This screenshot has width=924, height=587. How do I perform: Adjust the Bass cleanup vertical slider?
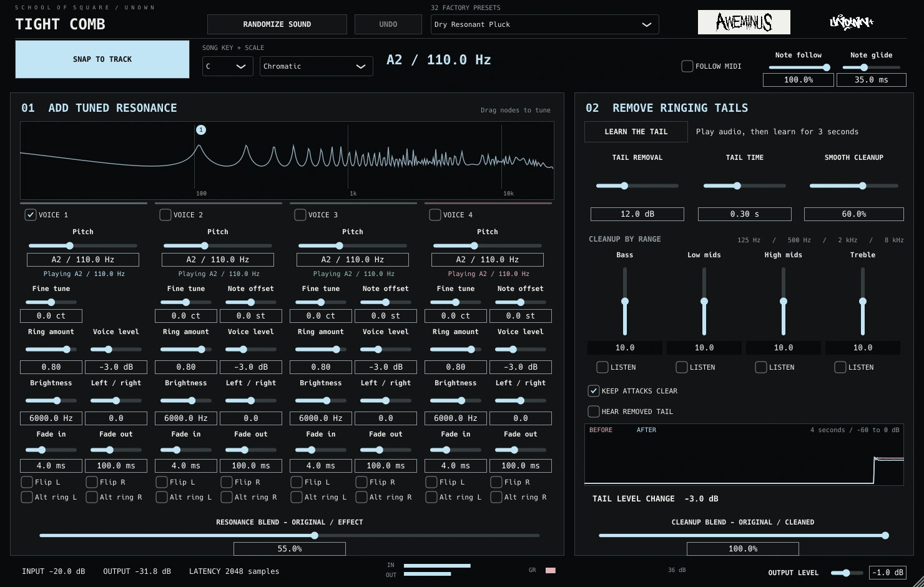click(625, 301)
